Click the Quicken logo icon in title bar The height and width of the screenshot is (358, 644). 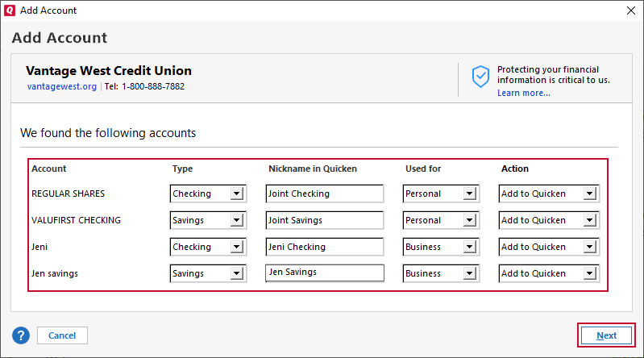pos(10,10)
